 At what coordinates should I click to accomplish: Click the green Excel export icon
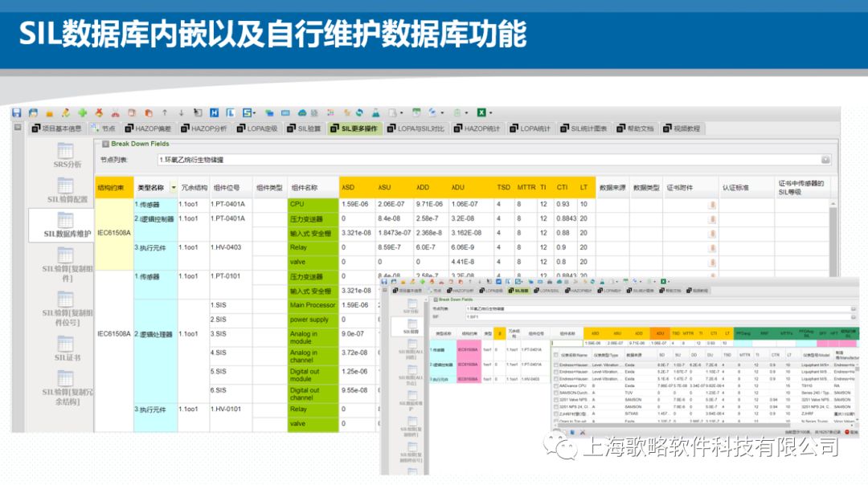481,112
